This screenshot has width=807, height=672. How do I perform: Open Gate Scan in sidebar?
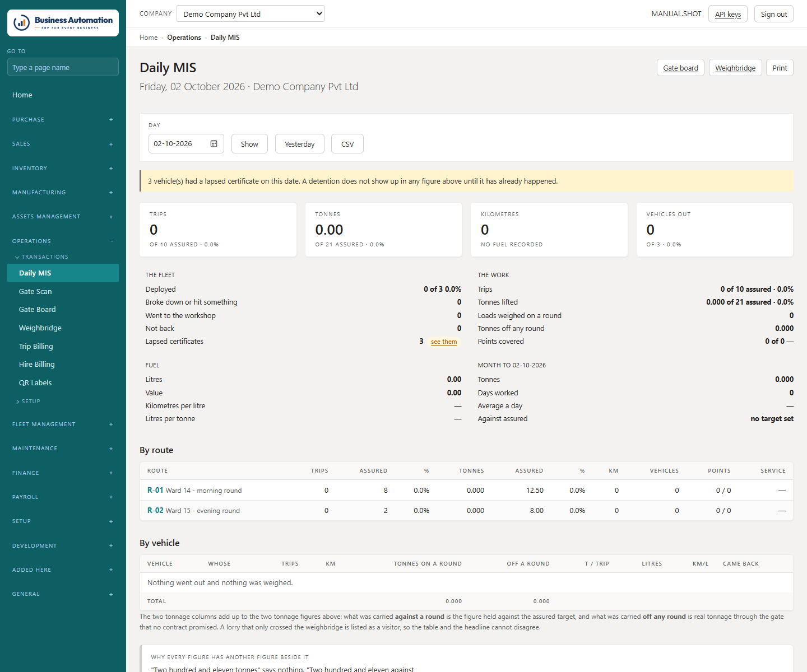coord(63,292)
